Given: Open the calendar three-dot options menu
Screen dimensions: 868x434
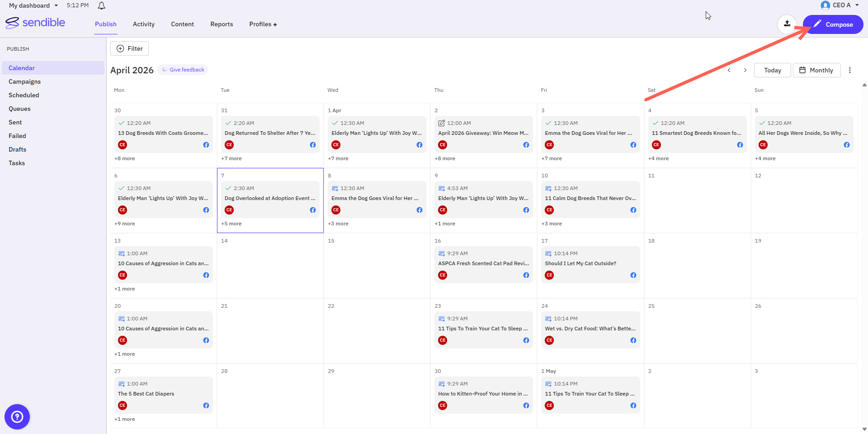Looking at the screenshot, I should tap(850, 70).
